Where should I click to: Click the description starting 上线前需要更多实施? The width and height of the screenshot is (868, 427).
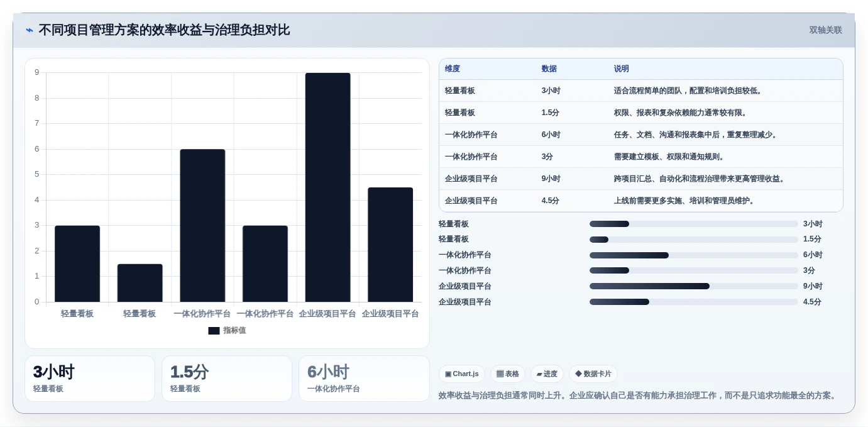[685, 201]
